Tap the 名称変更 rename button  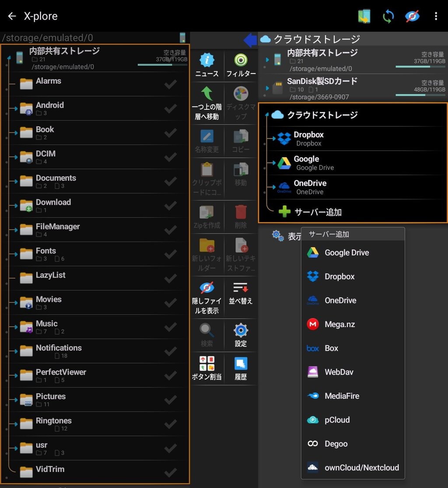207,142
